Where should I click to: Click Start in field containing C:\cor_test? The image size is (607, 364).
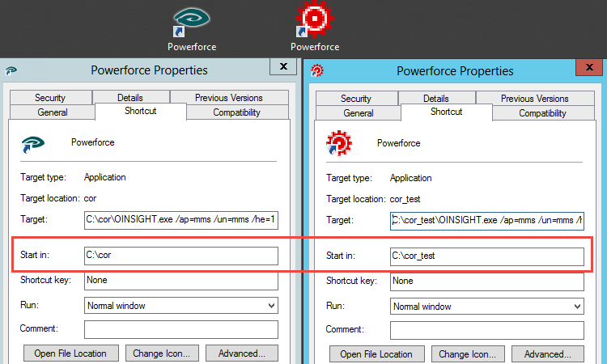[x=487, y=256]
